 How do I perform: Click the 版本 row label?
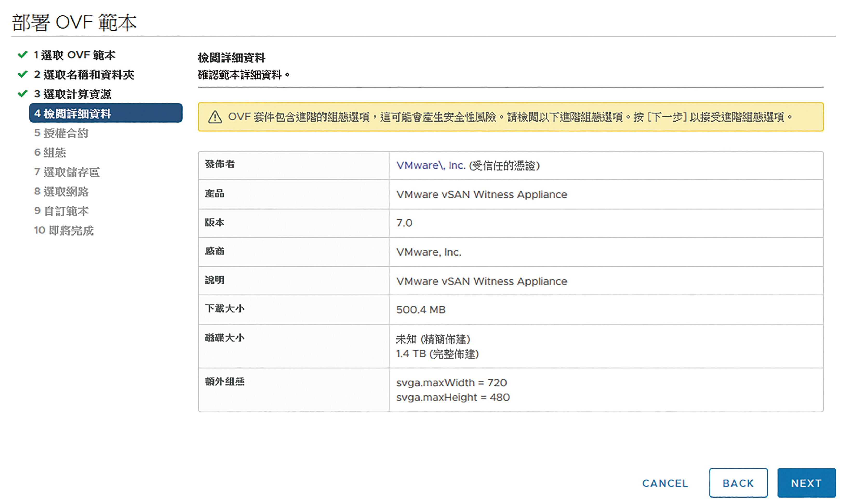[x=214, y=223]
